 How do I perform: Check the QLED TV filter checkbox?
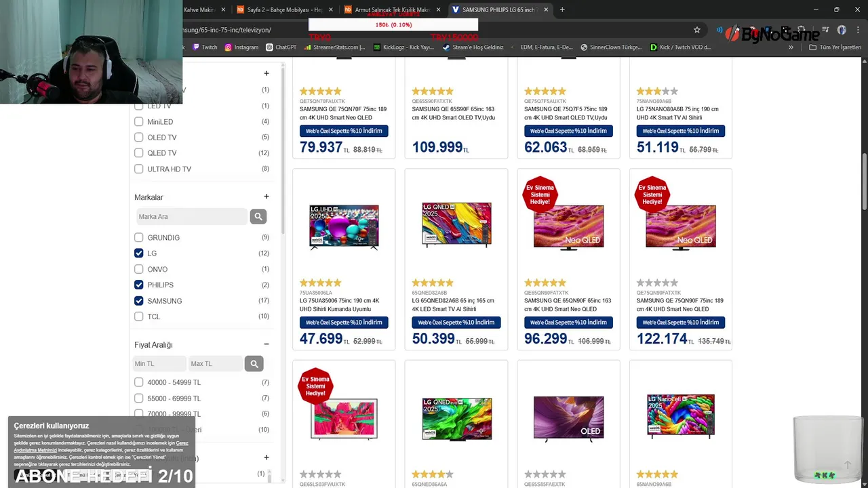[x=138, y=153]
